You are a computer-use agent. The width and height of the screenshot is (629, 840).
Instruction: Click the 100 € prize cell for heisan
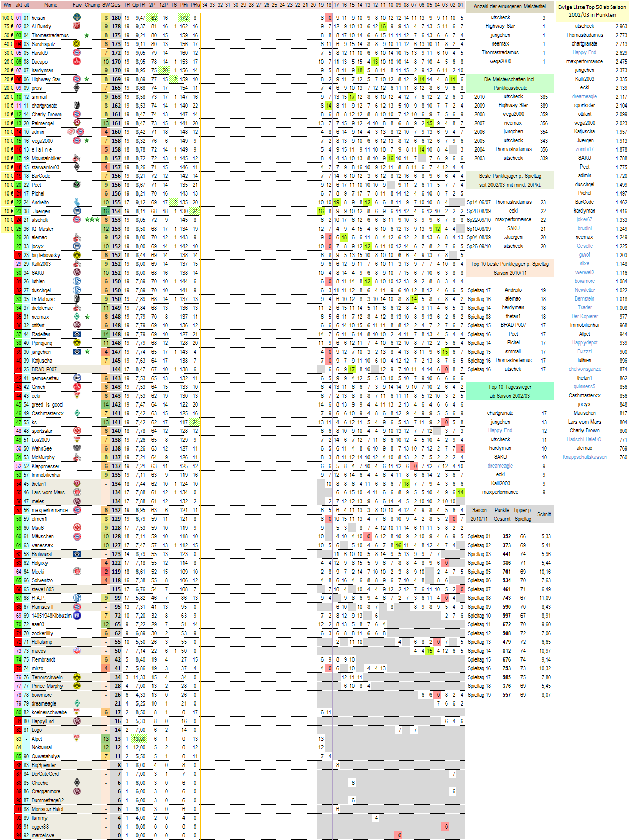pyautogui.click(x=7, y=18)
